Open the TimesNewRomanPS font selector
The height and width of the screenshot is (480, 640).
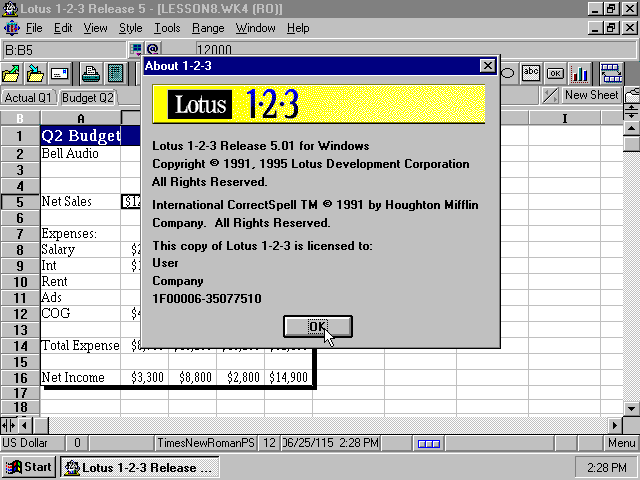click(206, 443)
